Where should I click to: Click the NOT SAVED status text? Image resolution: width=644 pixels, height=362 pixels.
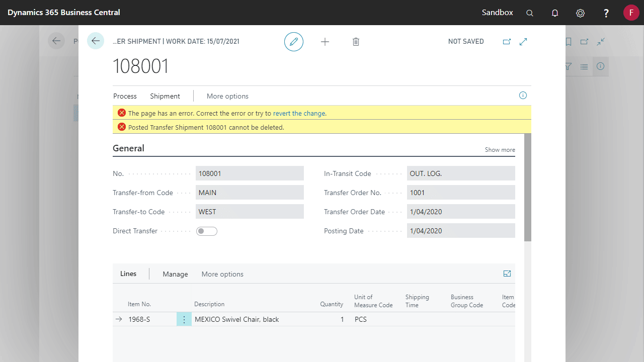coord(466,42)
